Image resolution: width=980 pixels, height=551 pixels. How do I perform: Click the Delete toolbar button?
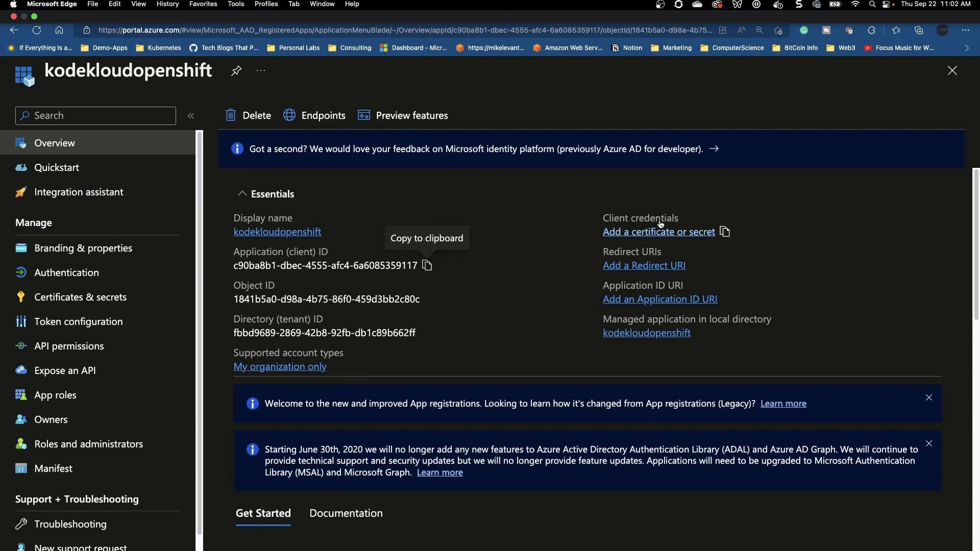tap(248, 115)
